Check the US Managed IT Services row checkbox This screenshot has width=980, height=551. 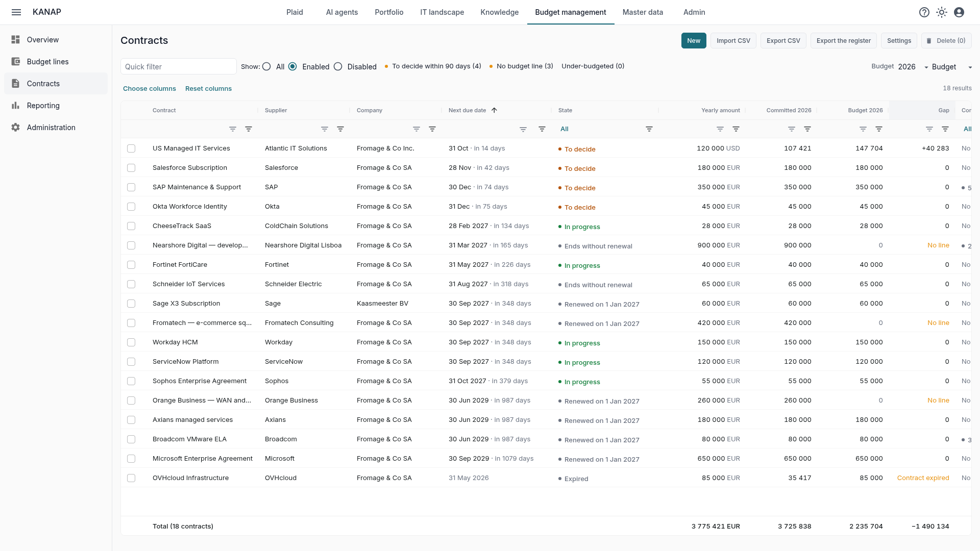(131, 148)
